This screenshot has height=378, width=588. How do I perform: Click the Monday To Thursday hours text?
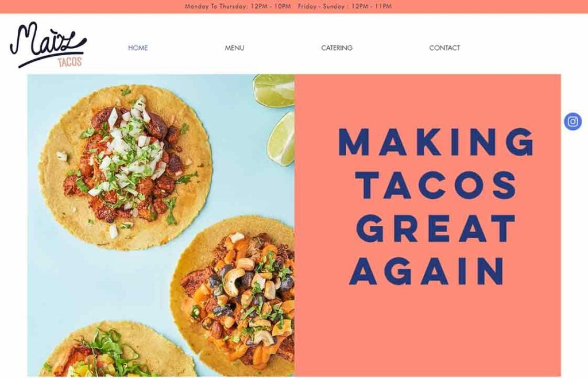(x=238, y=6)
